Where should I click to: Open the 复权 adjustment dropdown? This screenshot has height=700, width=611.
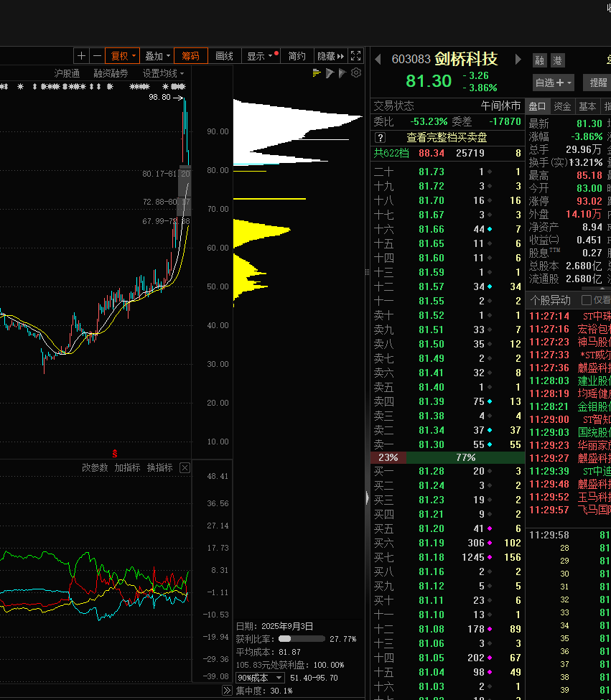tap(123, 56)
